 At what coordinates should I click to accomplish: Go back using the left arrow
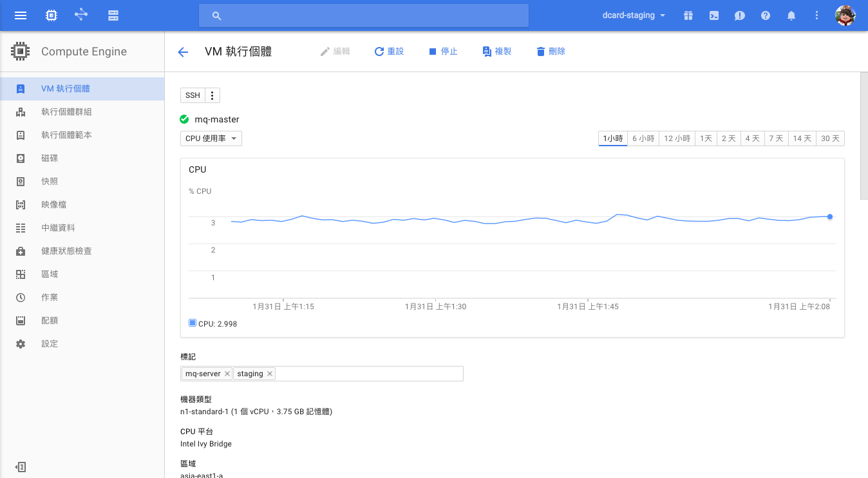pos(183,52)
